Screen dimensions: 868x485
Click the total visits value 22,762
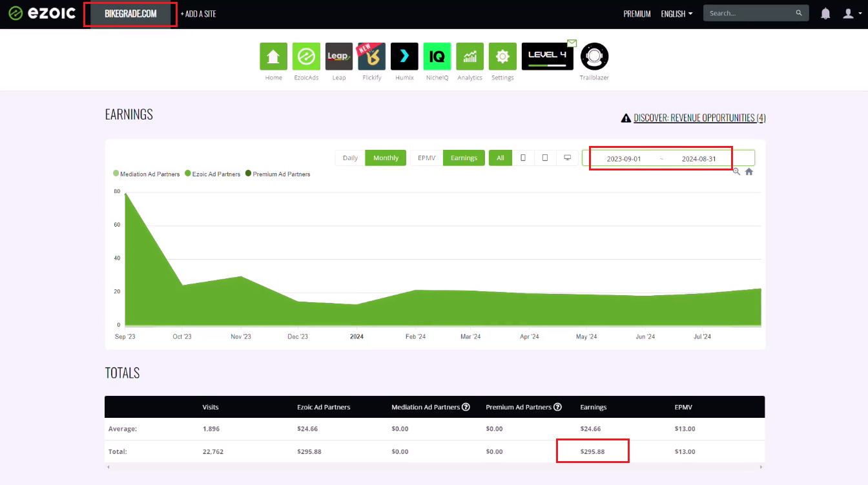point(213,451)
